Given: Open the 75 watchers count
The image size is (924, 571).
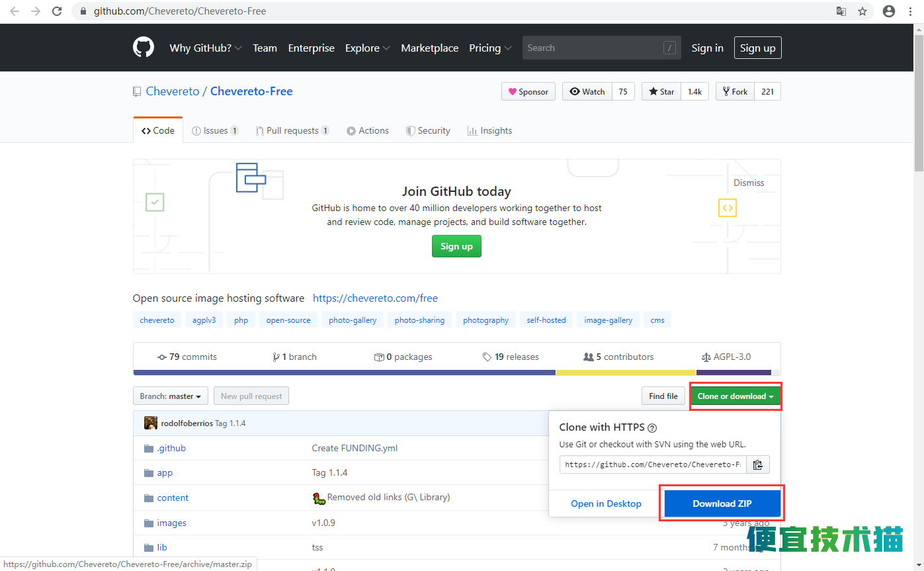Looking at the screenshot, I should coord(623,91).
